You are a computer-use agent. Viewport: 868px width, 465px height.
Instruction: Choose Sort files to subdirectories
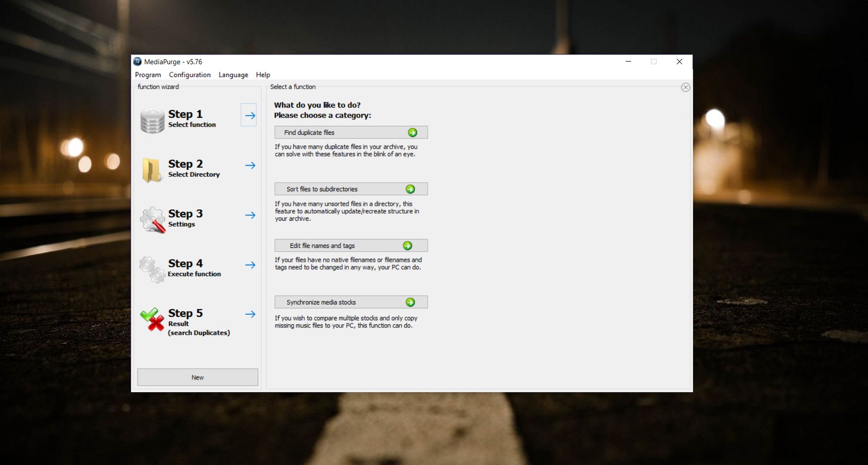[351, 189]
